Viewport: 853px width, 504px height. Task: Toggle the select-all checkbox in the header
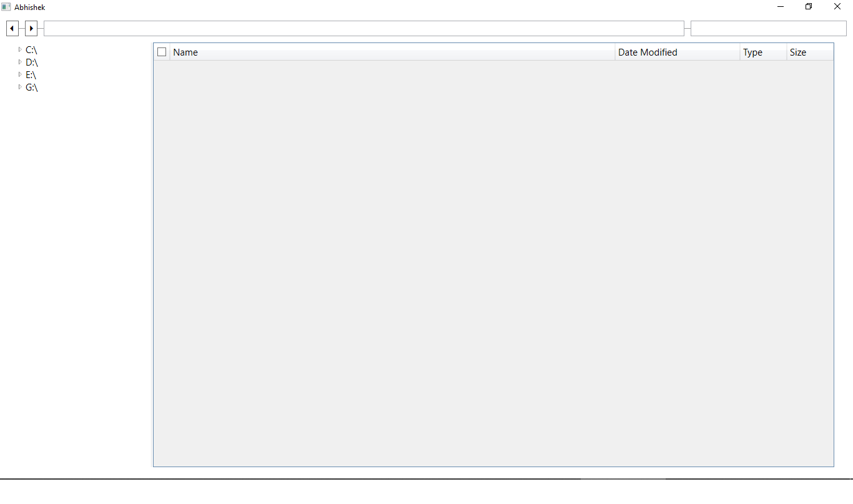[162, 52]
